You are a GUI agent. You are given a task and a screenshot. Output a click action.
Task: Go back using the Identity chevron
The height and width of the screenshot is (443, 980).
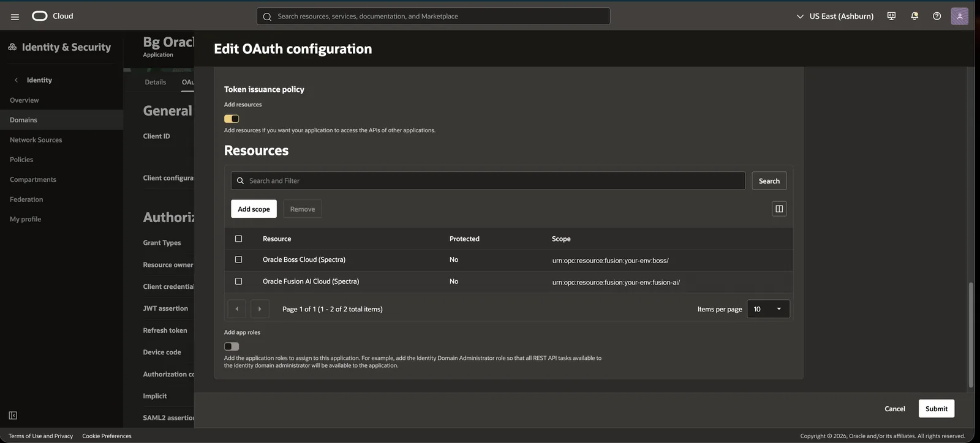[17, 80]
